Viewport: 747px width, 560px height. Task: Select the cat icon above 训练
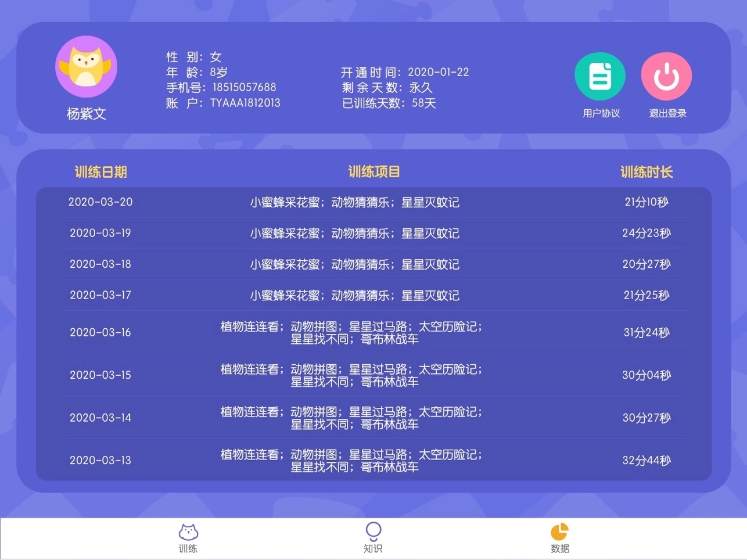pos(187,532)
